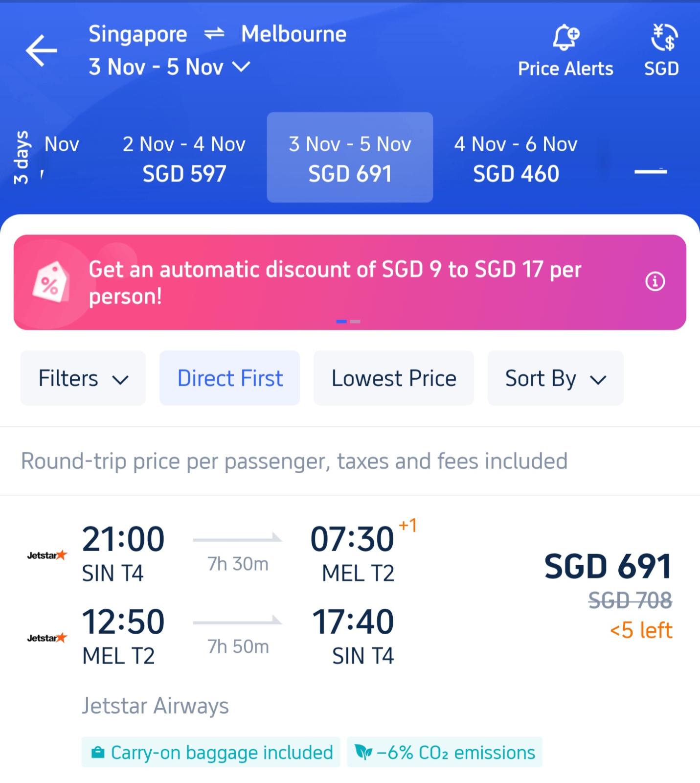Expand the Filters dropdown
The height and width of the screenshot is (783, 700).
83,378
